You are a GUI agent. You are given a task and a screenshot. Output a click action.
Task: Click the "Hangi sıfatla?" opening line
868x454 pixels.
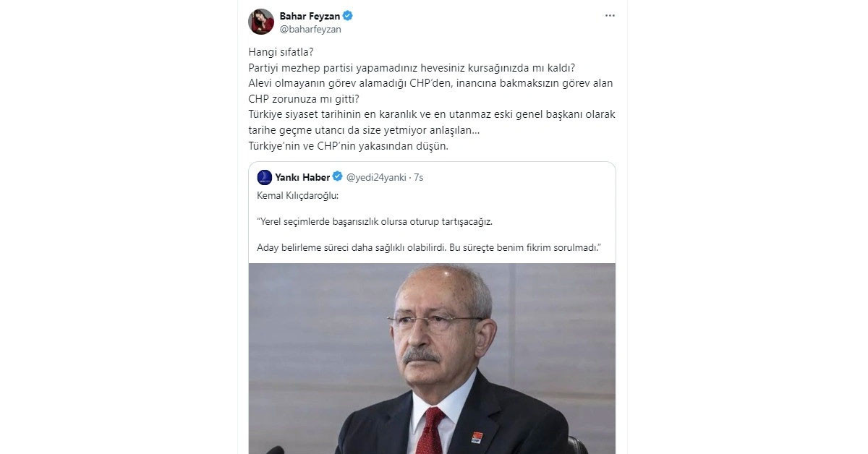[x=280, y=53]
